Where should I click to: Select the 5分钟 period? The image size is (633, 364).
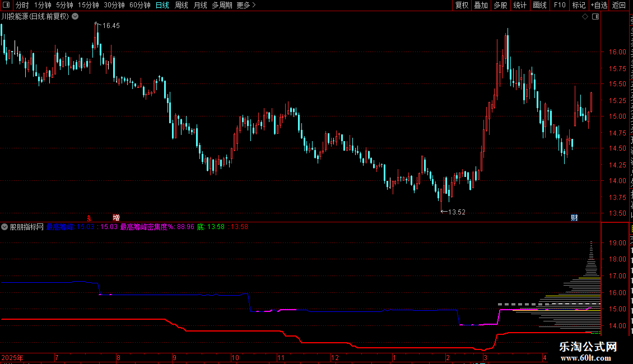coord(64,5)
